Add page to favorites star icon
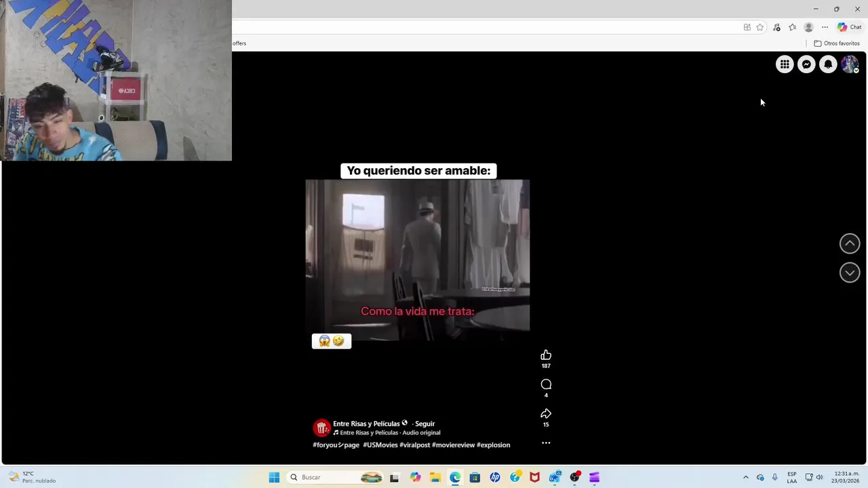 tap(759, 27)
